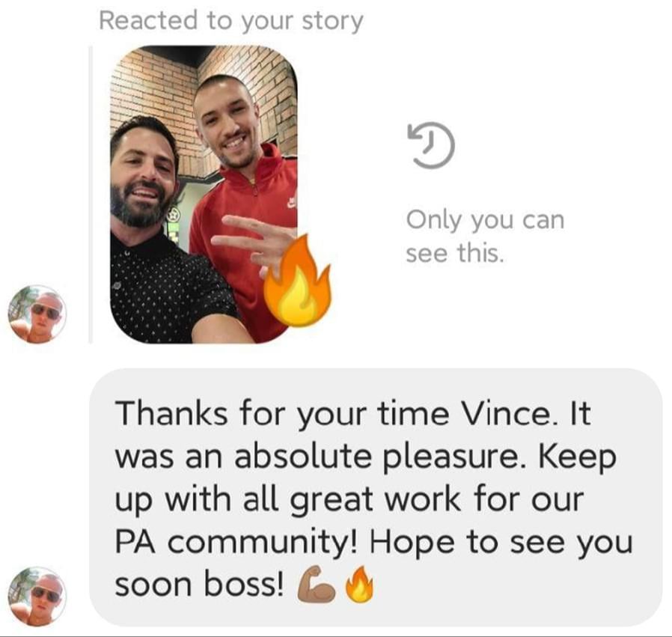This screenshot has height=637, width=672.
Task: Click the "Reacted to your story" label
Action: click(x=231, y=21)
